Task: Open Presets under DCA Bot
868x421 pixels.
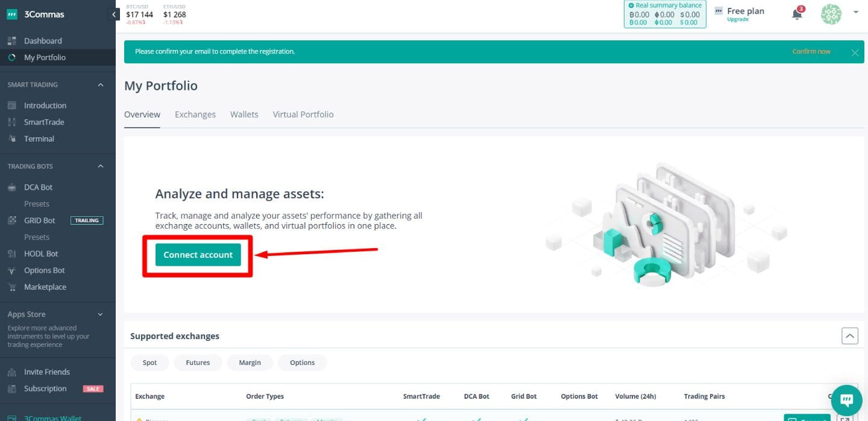Action: tap(37, 204)
